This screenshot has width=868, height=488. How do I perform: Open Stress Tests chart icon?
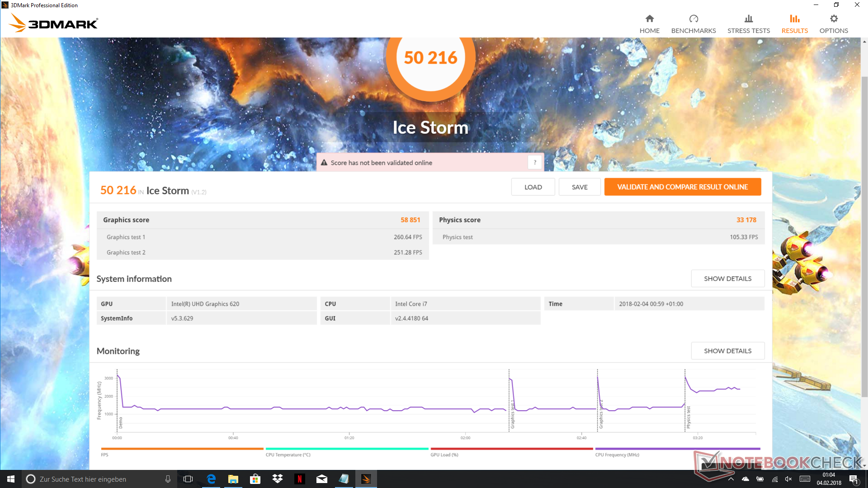point(749,19)
